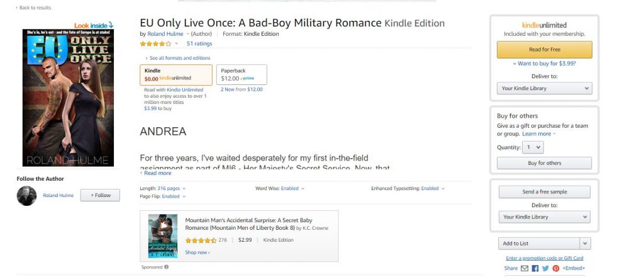The height and width of the screenshot is (277, 644).
Task: Open the Look inside book preview
Action: pyautogui.click(x=94, y=25)
